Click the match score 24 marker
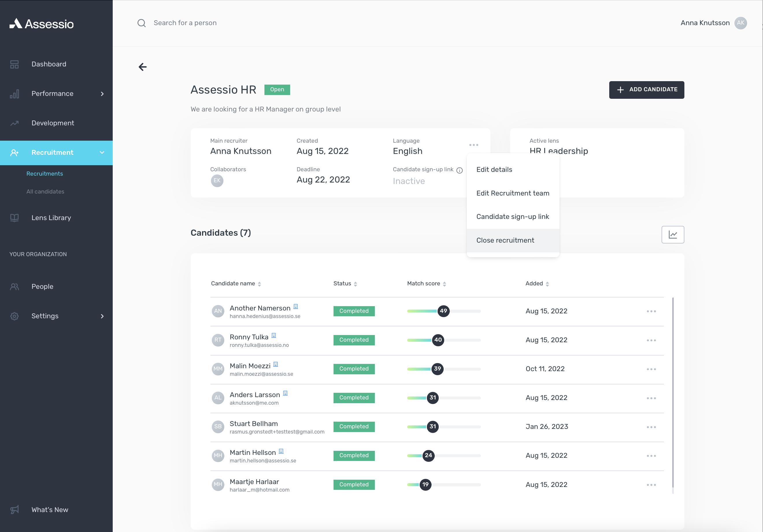The height and width of the screenshot is (532, 763). (x=428, y=456)
